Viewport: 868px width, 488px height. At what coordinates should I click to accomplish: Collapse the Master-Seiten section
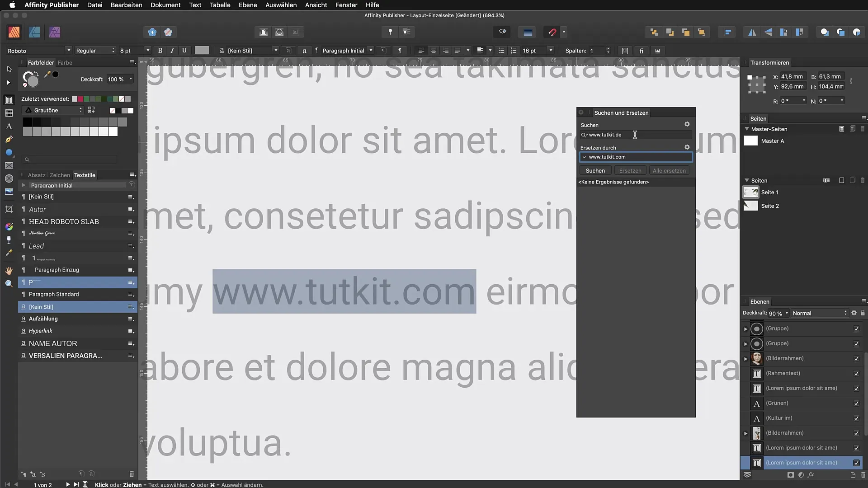click(x=747, y=129)
